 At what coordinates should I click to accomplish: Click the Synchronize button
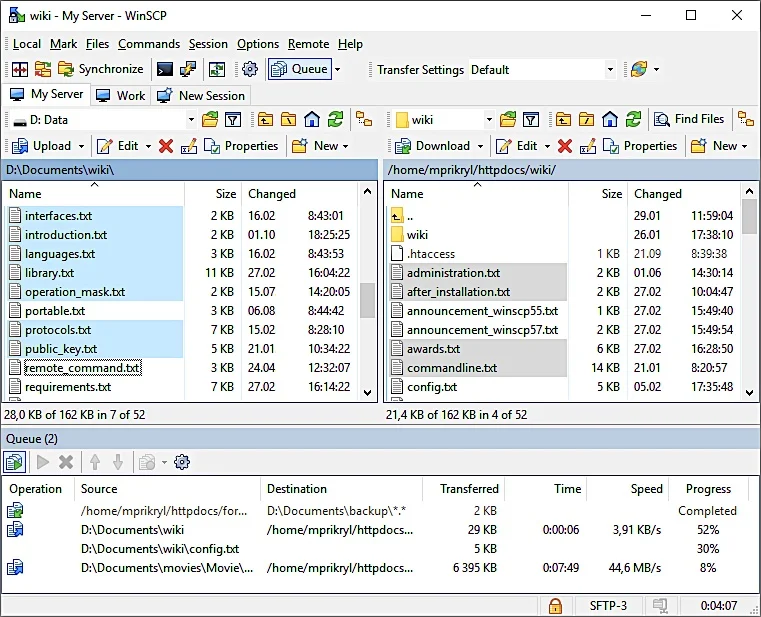101,69
